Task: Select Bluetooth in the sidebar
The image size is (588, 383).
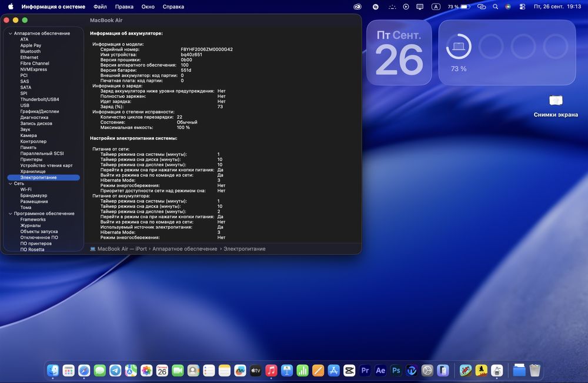Action: tap(31, 51)
